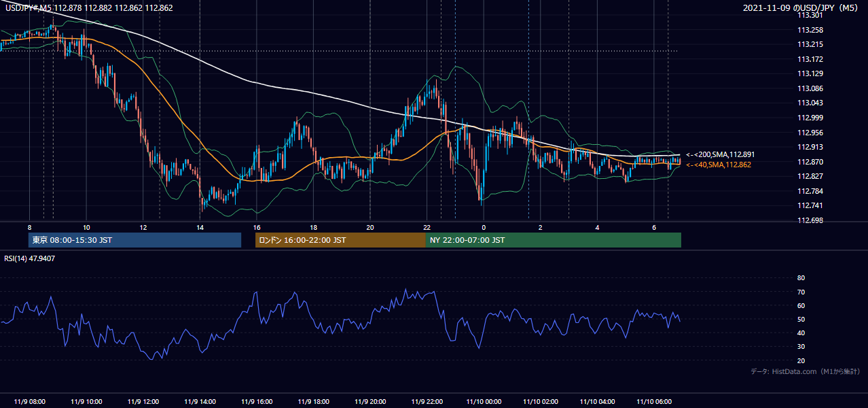Click hour tick 18 under price chart
The width and height of the screenshot is (868, 408).
point(313,226)
